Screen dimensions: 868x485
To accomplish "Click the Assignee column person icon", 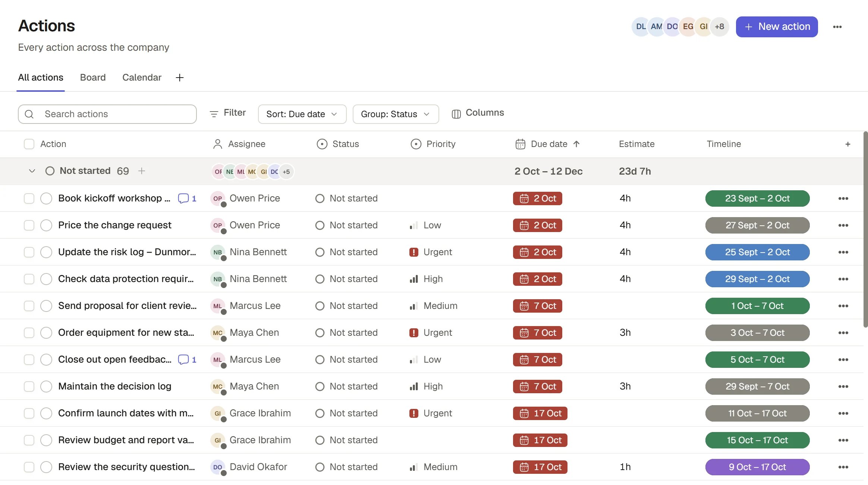I will pos(217,144).
